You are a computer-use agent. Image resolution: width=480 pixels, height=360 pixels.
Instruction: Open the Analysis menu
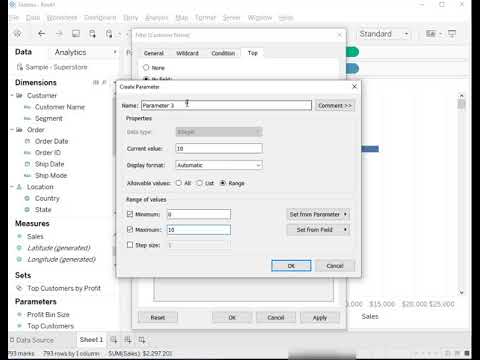pos(156,18)
